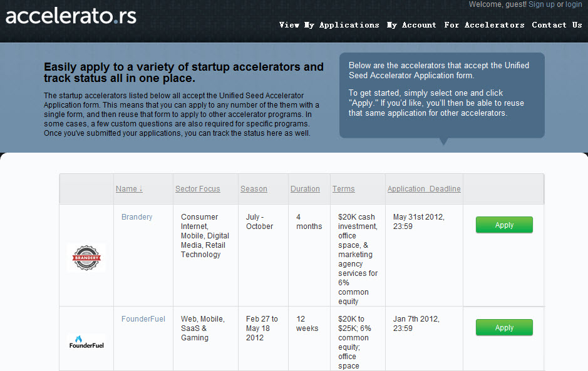Apply to the Brandery accelerator
The height and width of the screenshot is (371, 588).
point(504,225)
